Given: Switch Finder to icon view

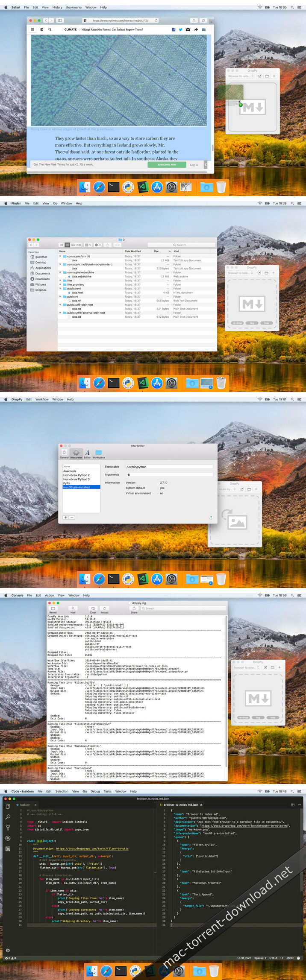Looking at the screenshot, I should pyautogui.click(x=62, y=245).
